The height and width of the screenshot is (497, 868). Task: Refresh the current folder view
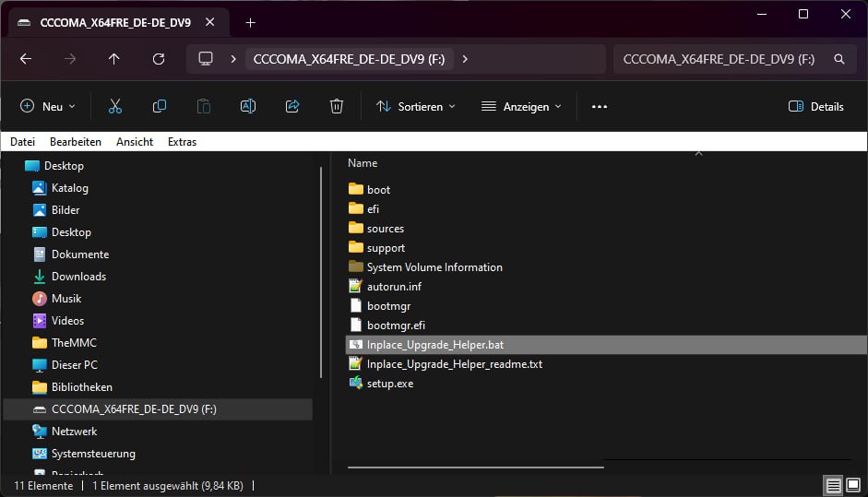(159, 59)
